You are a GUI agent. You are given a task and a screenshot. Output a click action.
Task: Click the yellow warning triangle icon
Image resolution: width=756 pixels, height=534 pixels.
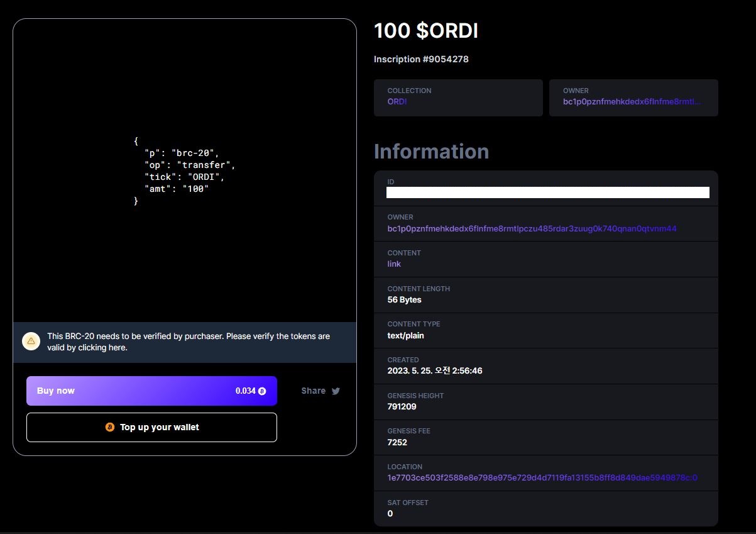(x=31, y=342)
